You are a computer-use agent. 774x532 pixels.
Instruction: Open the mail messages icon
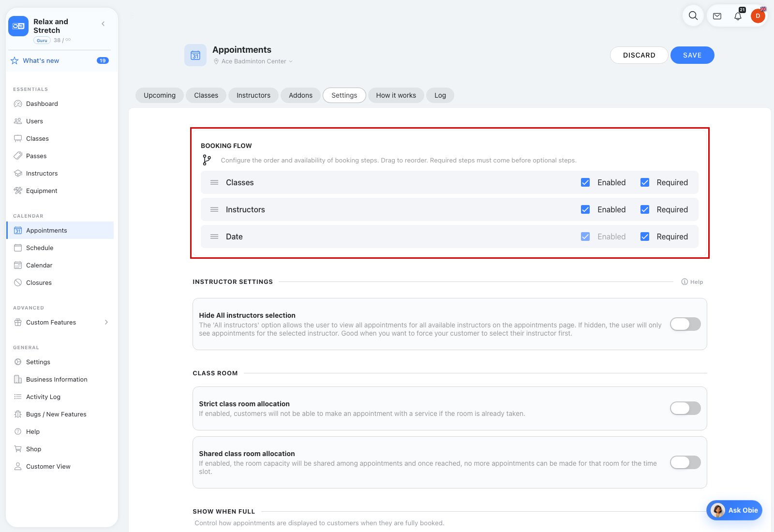717,16
